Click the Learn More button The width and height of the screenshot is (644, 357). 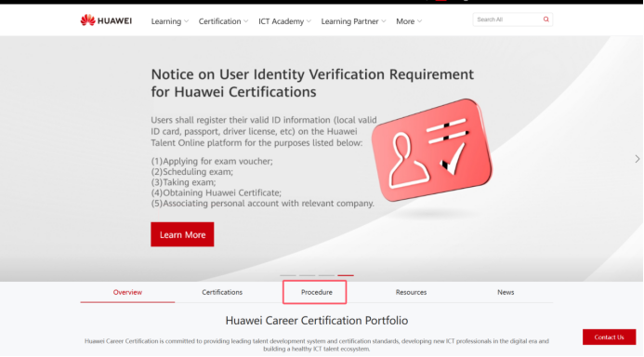[x=182, y=234]
